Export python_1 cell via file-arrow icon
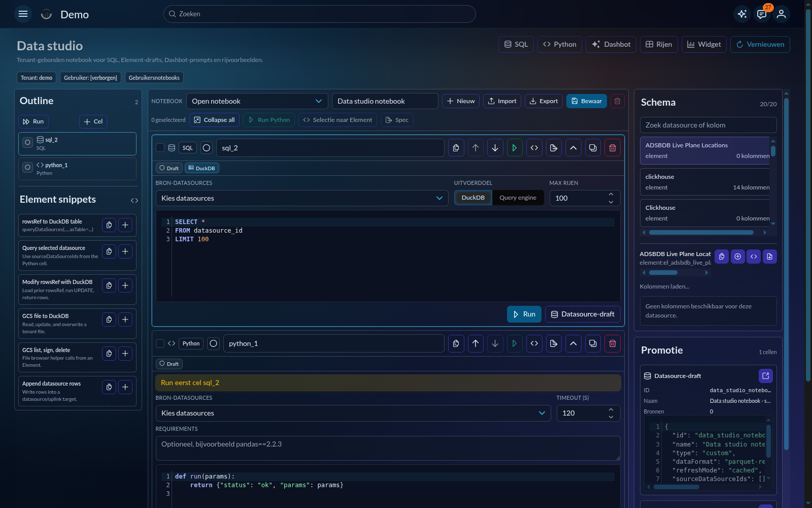 554,343
